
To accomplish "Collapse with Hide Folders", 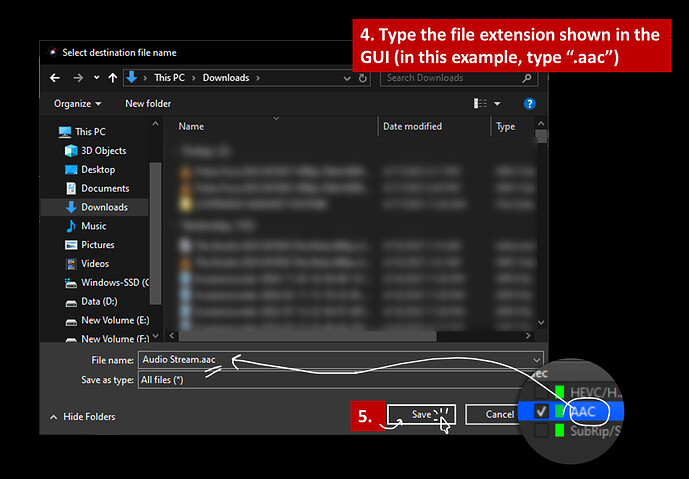I will (x=82, y=417).
